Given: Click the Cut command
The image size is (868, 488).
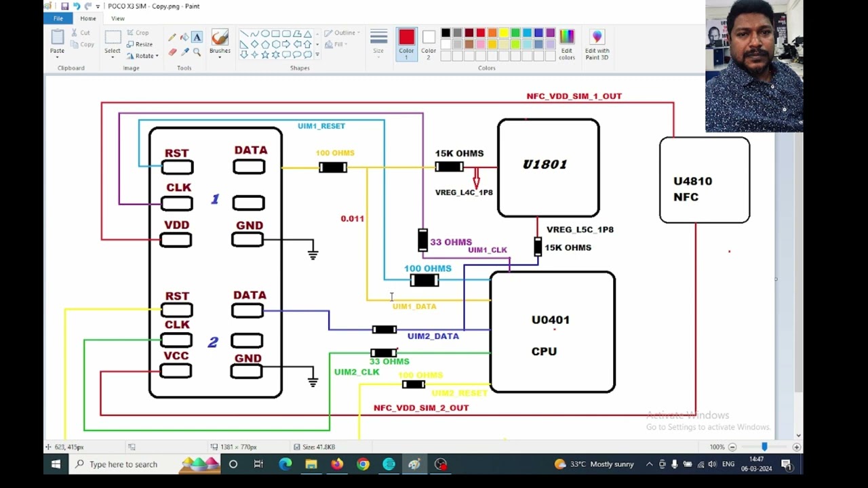Looking at the screenshot, I should pos(80,33).
